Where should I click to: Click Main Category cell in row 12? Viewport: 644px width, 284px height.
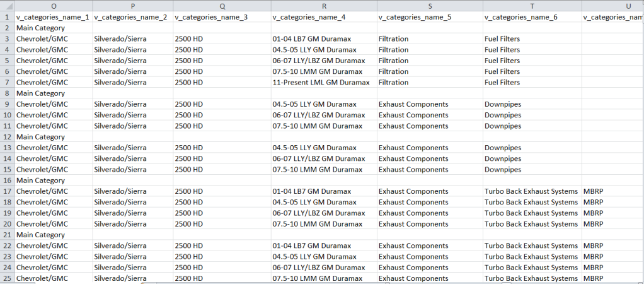[x=54, y=137]
